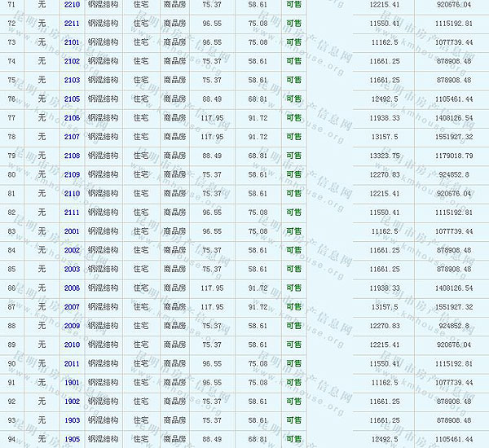This screenshot has height=448, width=489.
Task: Open room 2108 link
Action: pos(72,156)
